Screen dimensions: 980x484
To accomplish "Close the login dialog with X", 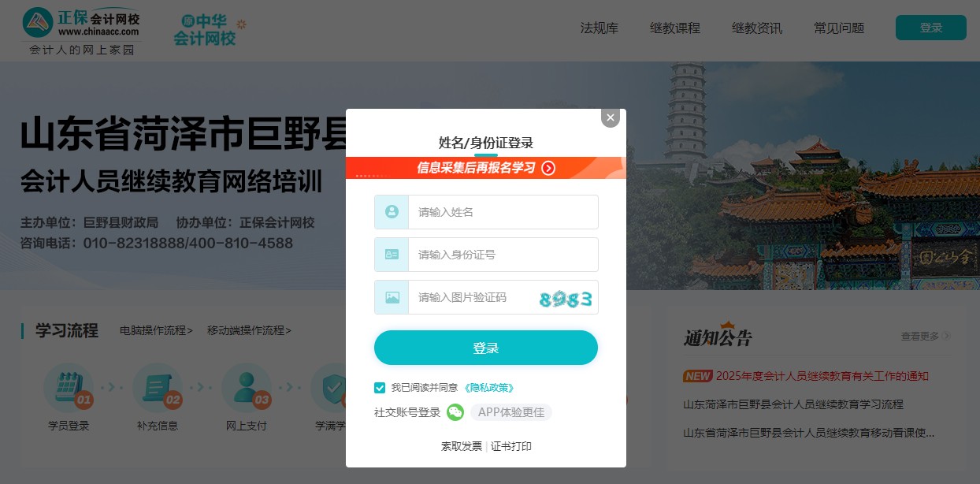I will click(x=611, y=117).
